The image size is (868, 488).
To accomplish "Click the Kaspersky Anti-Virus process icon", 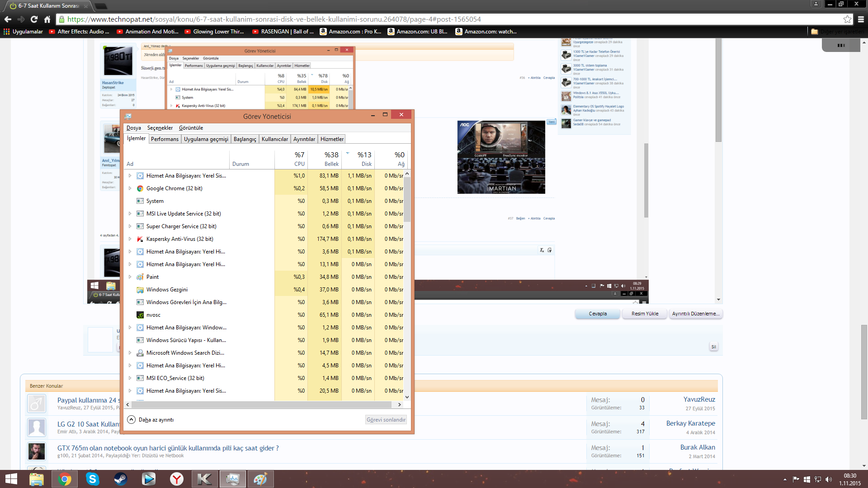I will [x=140, y=239].
